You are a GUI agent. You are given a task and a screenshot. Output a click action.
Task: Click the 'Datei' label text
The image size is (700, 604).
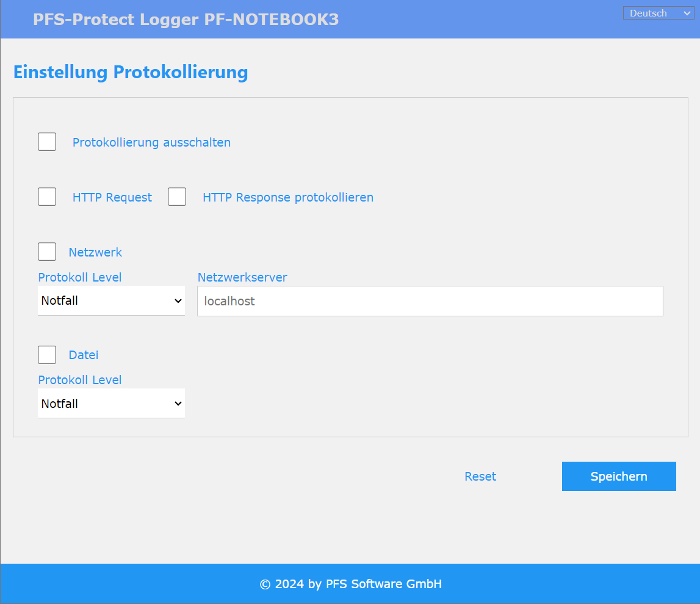point(84,355)
